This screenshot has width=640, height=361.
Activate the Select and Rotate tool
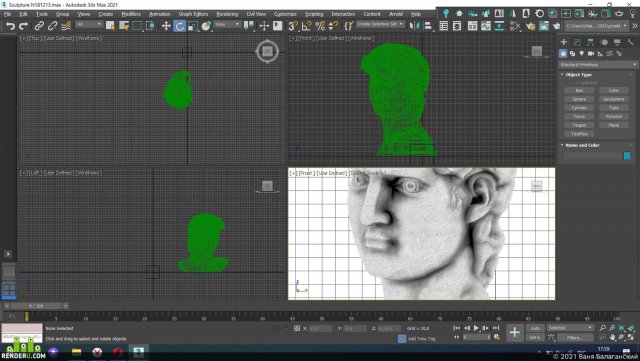click(180, 26)
